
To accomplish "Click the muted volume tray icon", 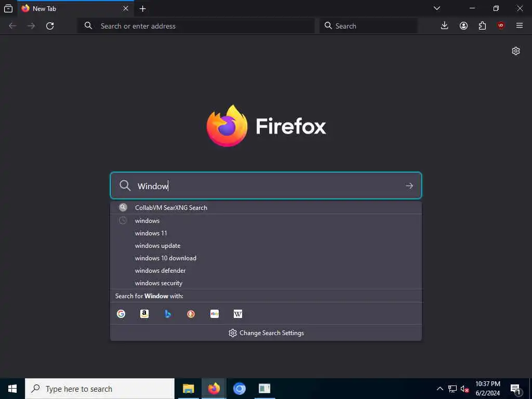I will point(464,389).
